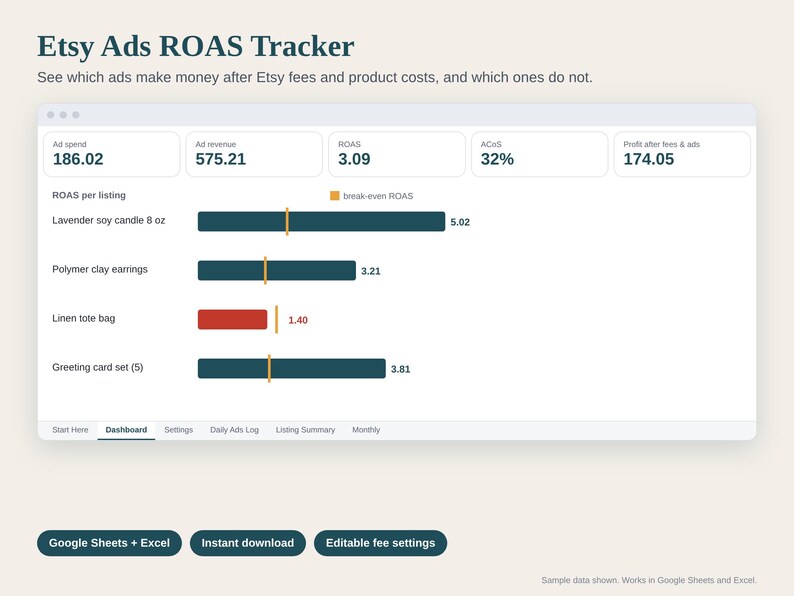
Task: Open the Daily Ads Log tab
Action: coord(234,430)
